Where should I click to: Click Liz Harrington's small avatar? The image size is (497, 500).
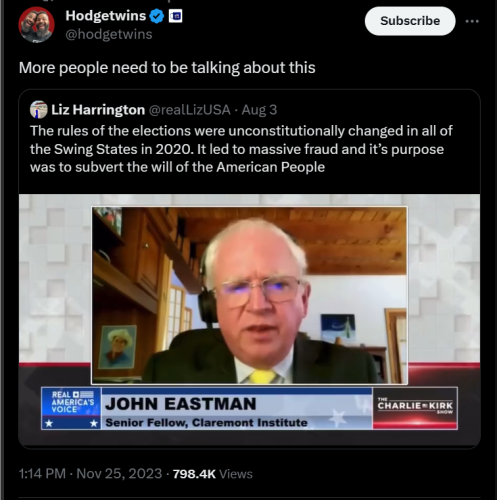click(x=39, y=110)
